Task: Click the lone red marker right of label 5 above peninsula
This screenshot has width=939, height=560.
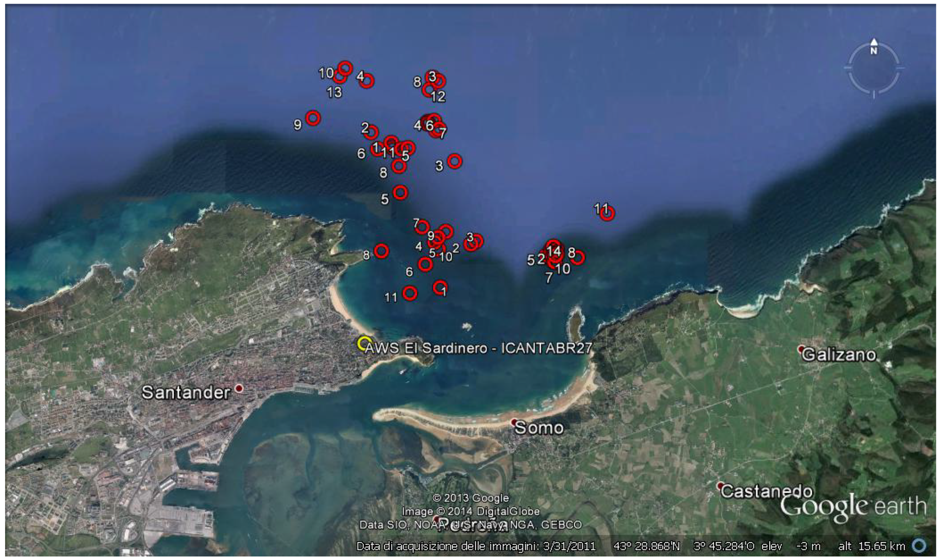Action: 400,192
